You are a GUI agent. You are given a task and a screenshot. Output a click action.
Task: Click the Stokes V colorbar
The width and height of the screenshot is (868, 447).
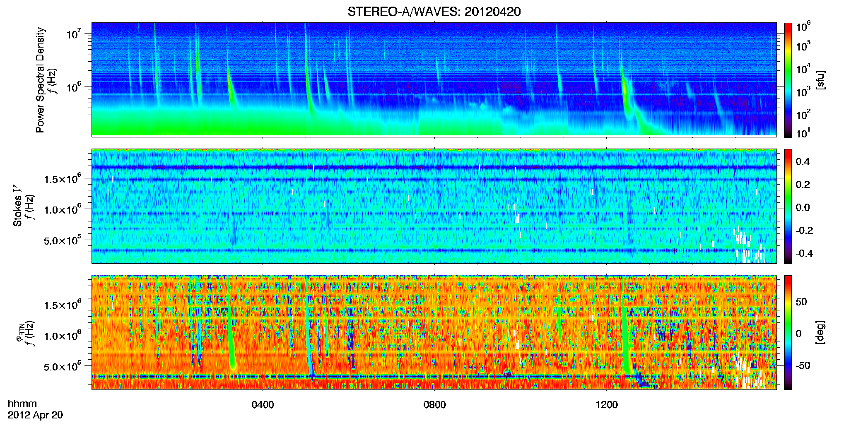(788, 206)
